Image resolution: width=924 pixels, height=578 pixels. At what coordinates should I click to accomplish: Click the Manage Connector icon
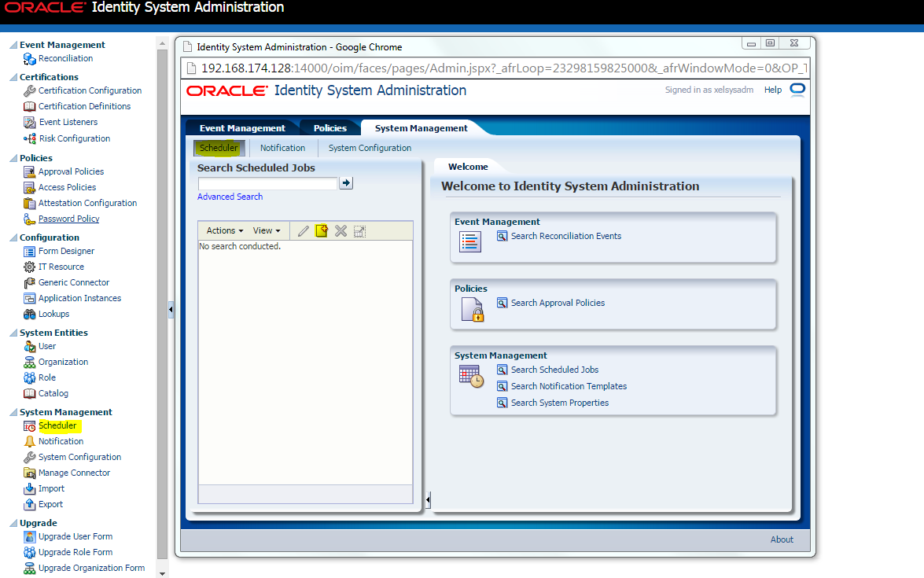coord(29,473)
